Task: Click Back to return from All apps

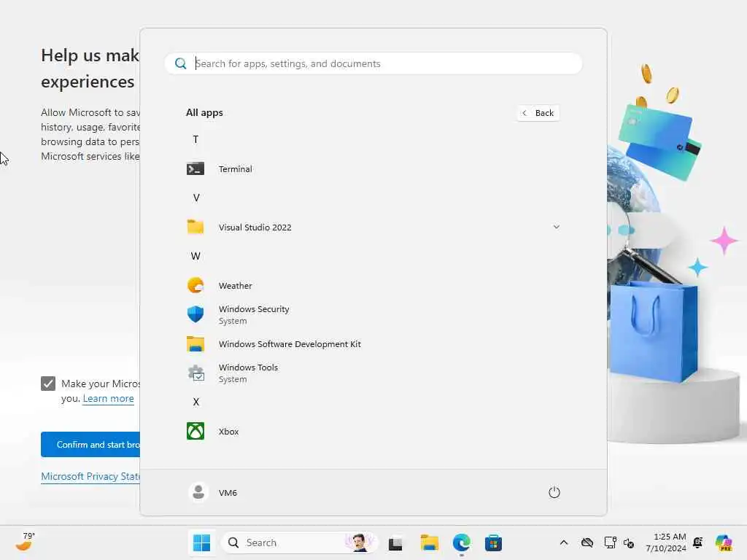Action: pyautogui.click(x=538, y=113)
